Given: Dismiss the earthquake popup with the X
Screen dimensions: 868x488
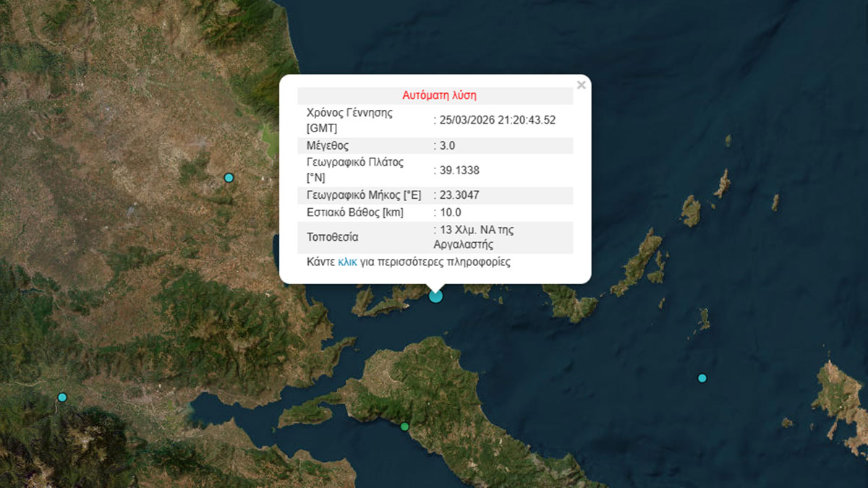Looking at the screenshot, I should coord(581,85).
